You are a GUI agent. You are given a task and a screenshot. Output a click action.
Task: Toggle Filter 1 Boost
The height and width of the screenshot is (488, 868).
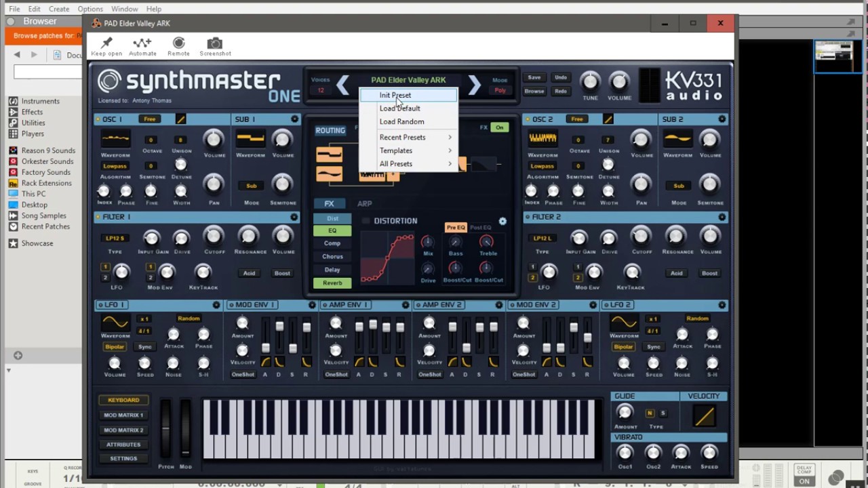click(282, 273)
